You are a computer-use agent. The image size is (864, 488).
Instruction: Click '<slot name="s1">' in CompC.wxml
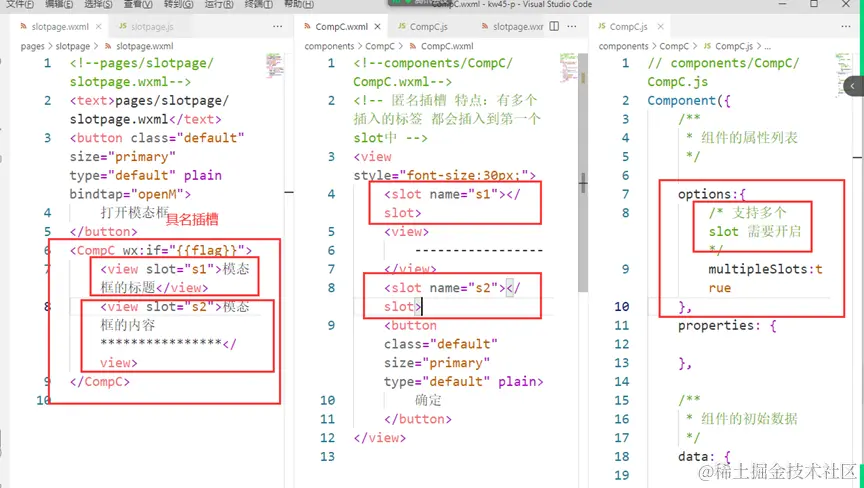point(445,194)
